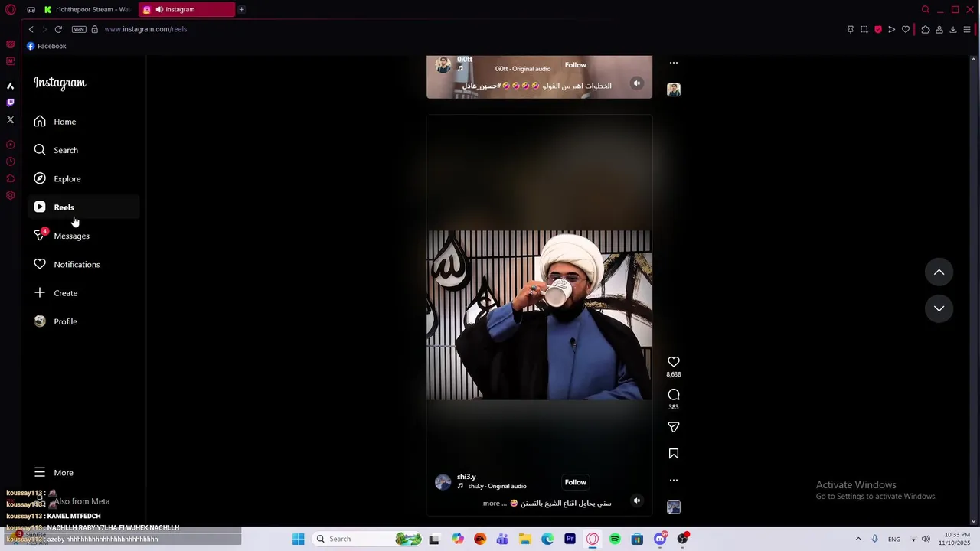The image size is (980, 551).
Task: Toggle sound on the 0i0tt reel
Action: [x=636, y=83]
